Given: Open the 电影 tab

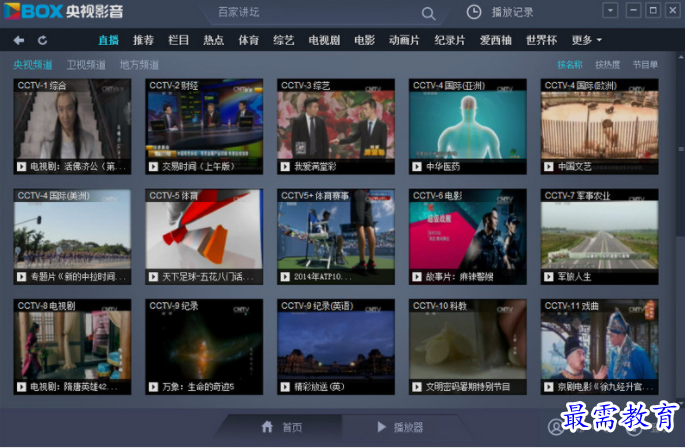Looking at the screenshot, I should click(x=364, y=40).
